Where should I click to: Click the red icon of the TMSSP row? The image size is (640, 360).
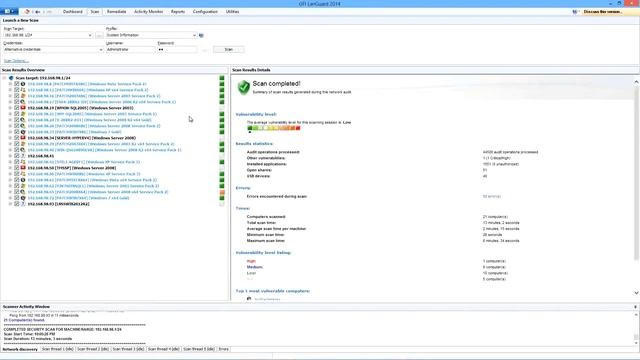23,168
